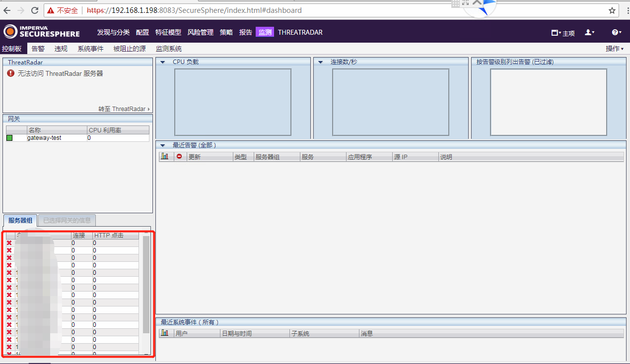
Task: Open the 策略 menu
Action: click(226, 32)
